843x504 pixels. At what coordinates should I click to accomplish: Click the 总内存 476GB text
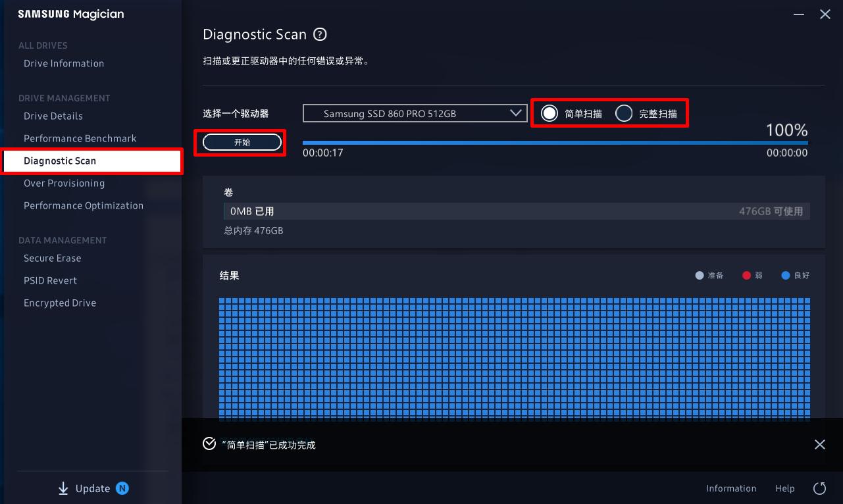[254, 231]
